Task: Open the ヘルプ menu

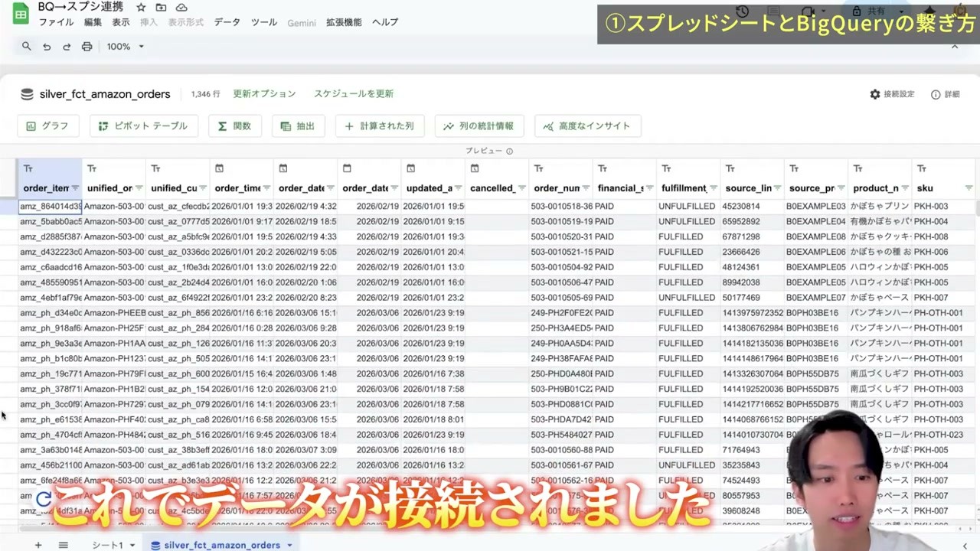Action: click(385, 22)
